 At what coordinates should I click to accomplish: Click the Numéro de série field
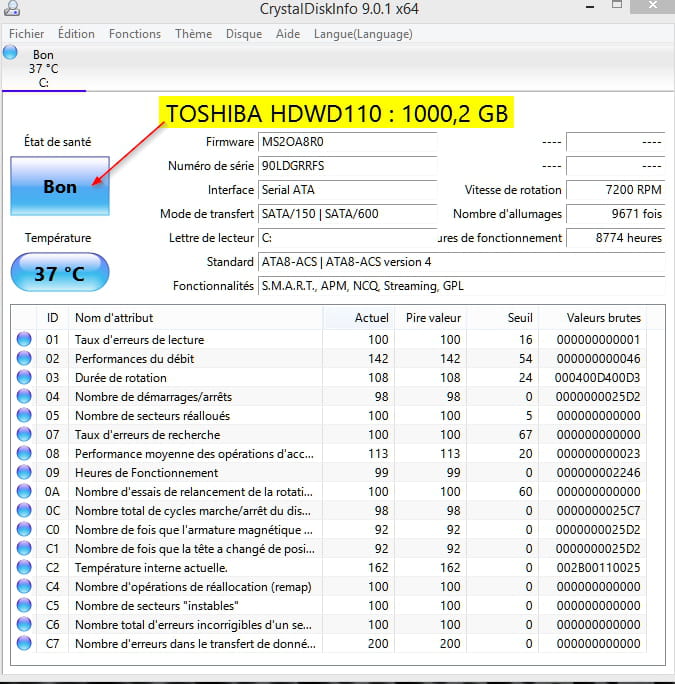tap(347, 165)
